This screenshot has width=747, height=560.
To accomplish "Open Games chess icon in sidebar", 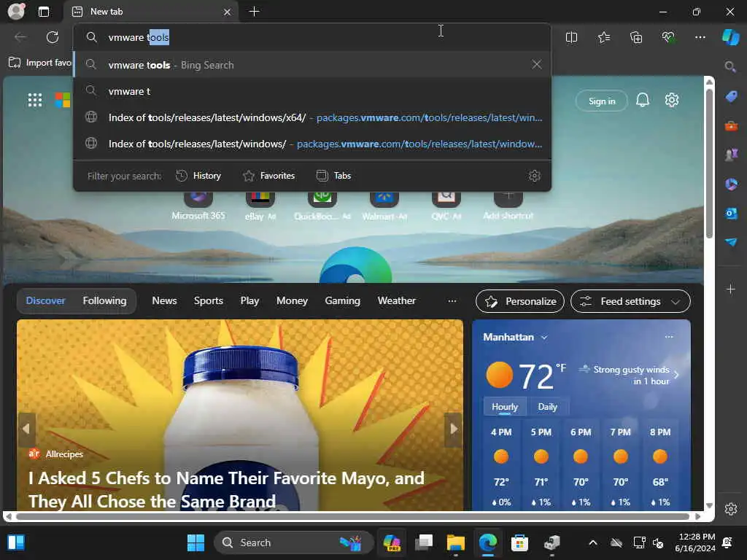I will pyautogui.click(x=731, y=155).
